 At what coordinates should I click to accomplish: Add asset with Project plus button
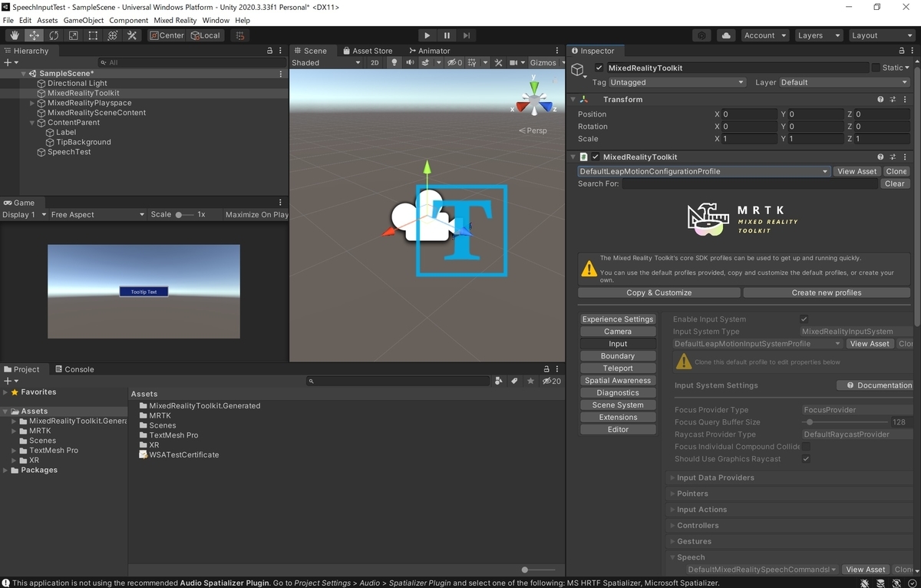click(8, 381)
